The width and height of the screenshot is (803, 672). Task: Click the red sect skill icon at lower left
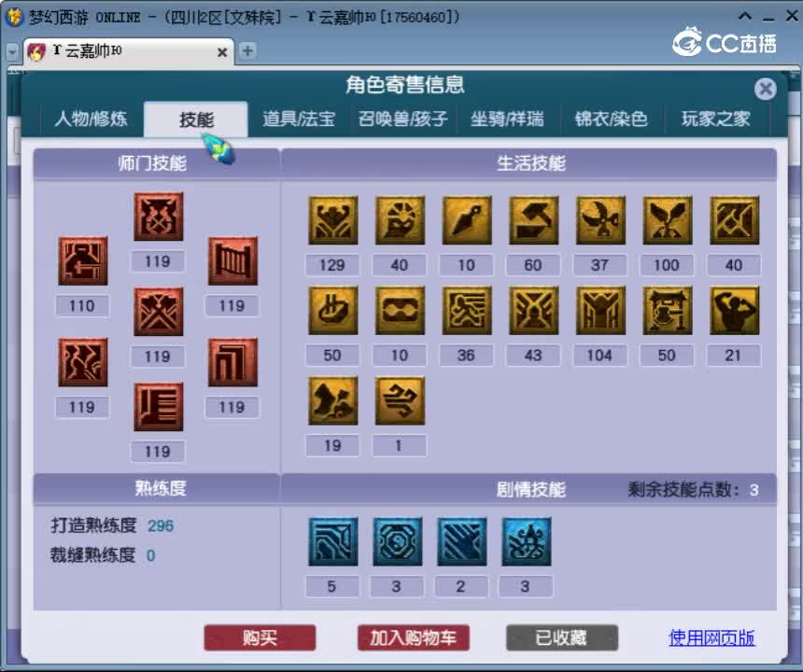click(x=82, y=362)
